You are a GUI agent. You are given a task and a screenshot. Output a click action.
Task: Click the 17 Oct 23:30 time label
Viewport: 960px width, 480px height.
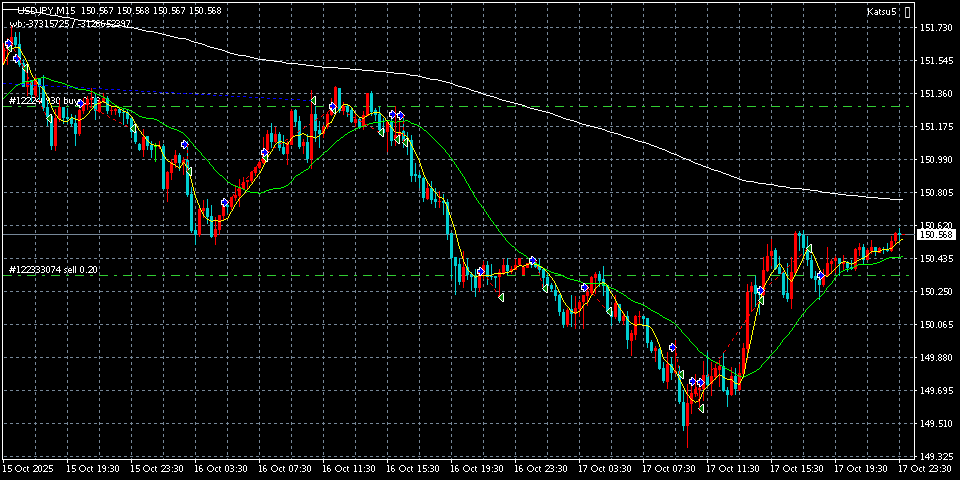[924, 468]
